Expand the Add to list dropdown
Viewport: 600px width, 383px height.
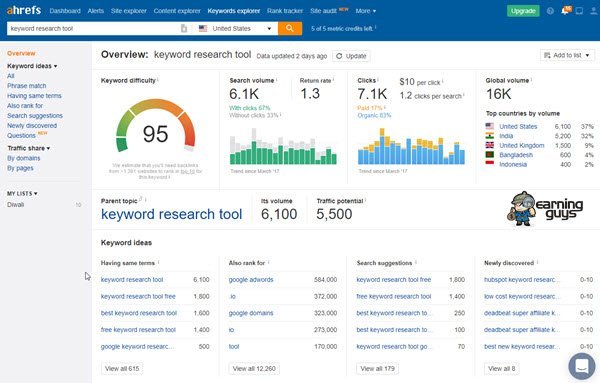tap(567, 55)
